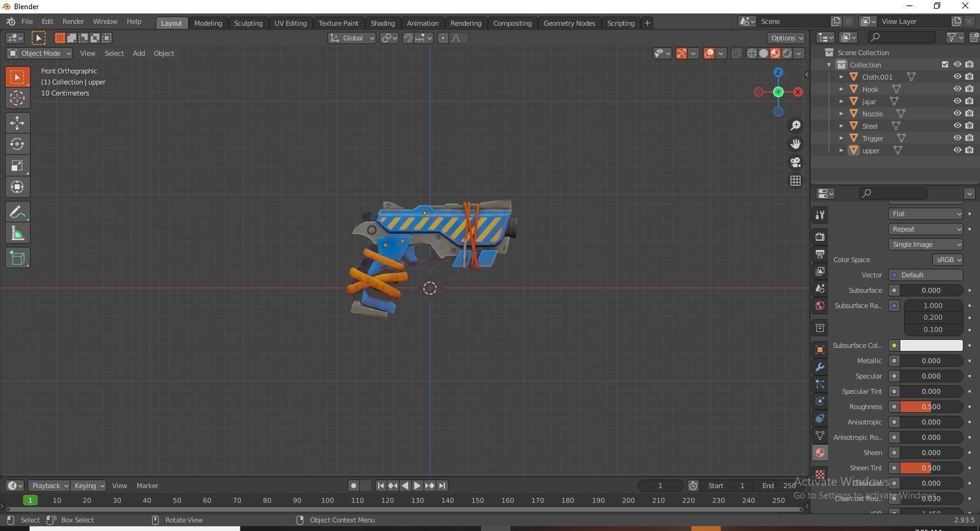Viewport: 980px width, 531px height.
Task: Activate the Rotate tool
Action: (17, 144)
